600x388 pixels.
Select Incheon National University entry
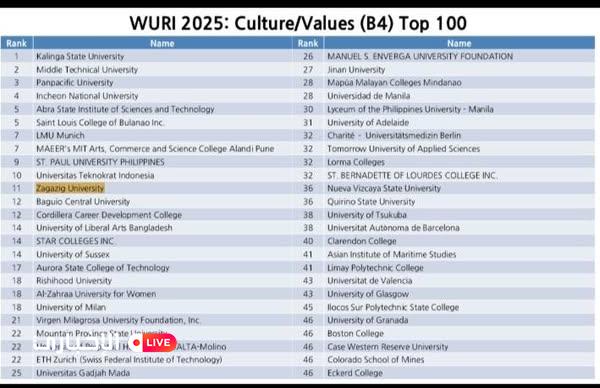point(87,96)
